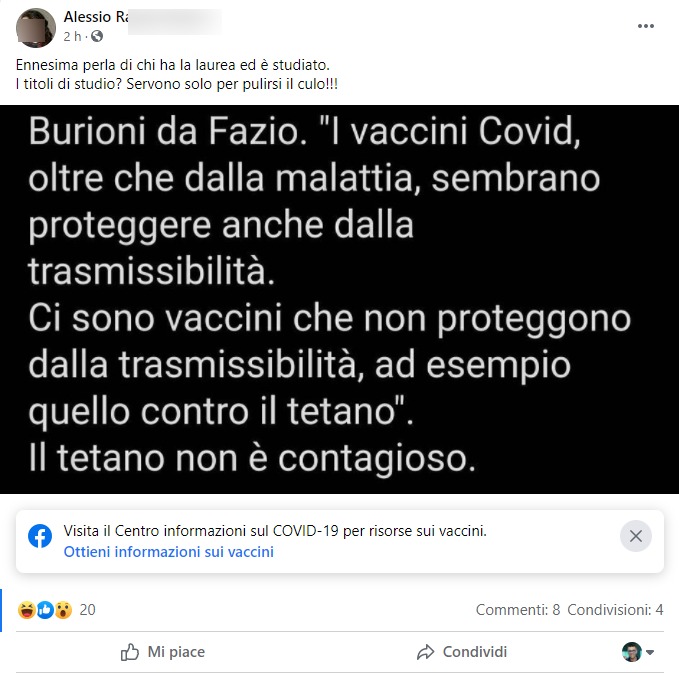Screen dimensions: 679x677
Task: Click the post author's profile picture
Action: pos(36,28)
